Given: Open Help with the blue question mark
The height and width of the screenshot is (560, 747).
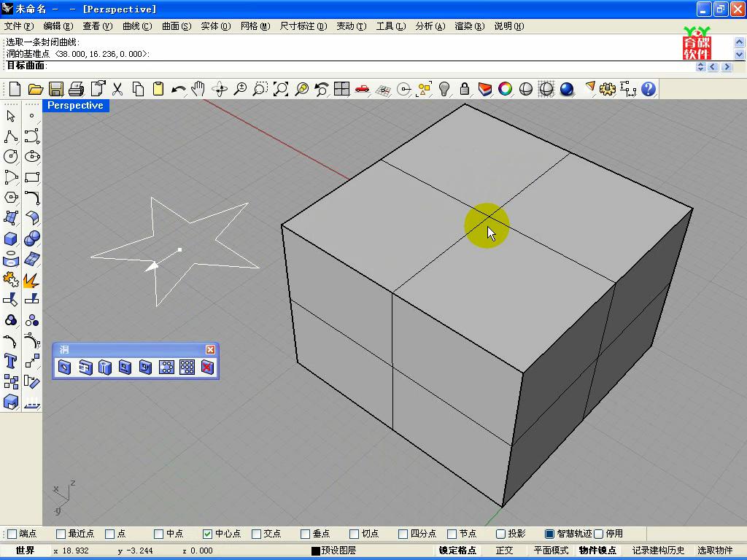Looking at the screenshot, I should [x=649, y=89].
